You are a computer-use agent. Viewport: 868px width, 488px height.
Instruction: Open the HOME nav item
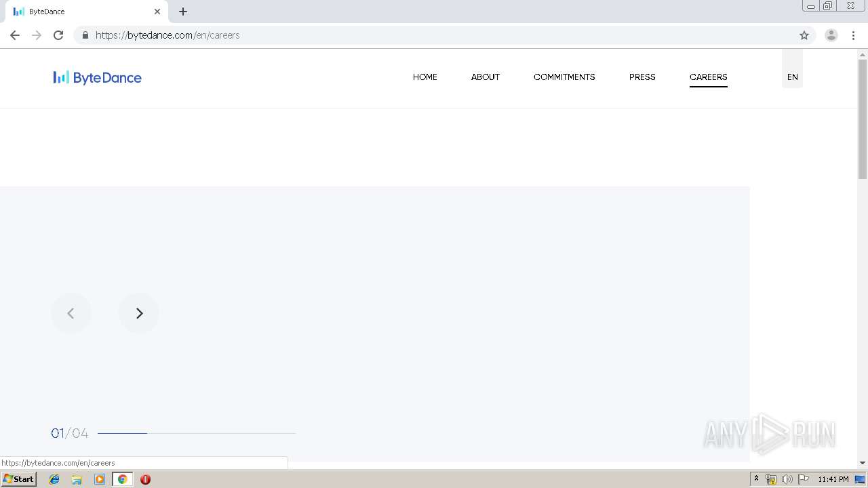point(425,77)
